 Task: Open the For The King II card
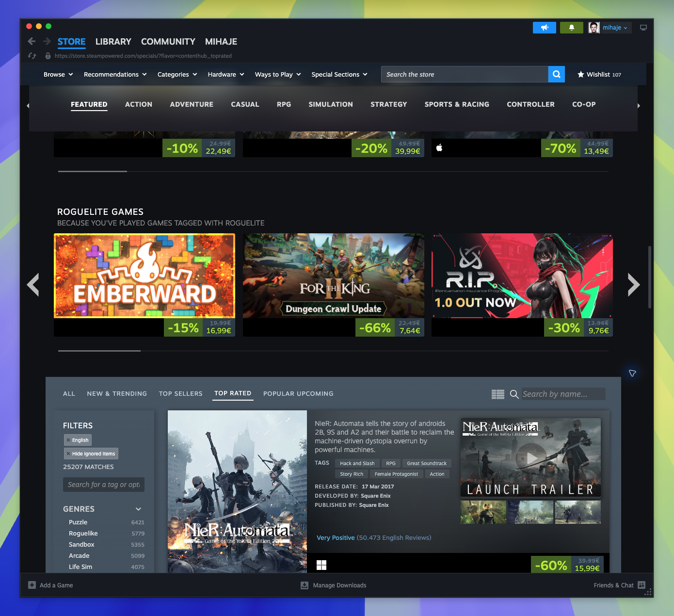coord(334,285)
